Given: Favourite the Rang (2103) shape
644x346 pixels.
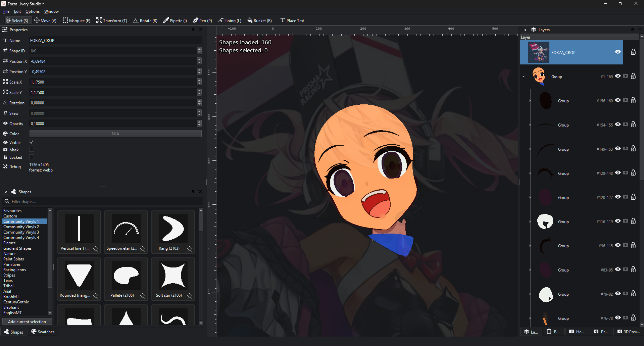Looking at the screenshot, I should point(190,249).
